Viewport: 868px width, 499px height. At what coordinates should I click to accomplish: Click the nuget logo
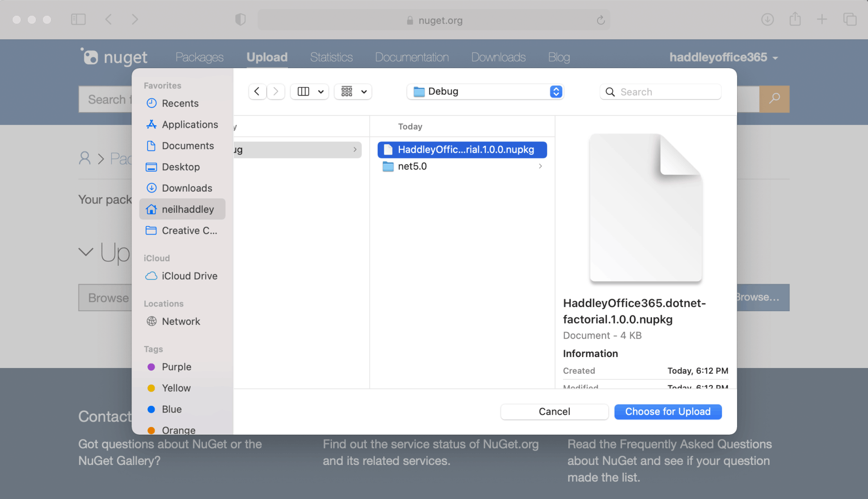pos(114,57)
